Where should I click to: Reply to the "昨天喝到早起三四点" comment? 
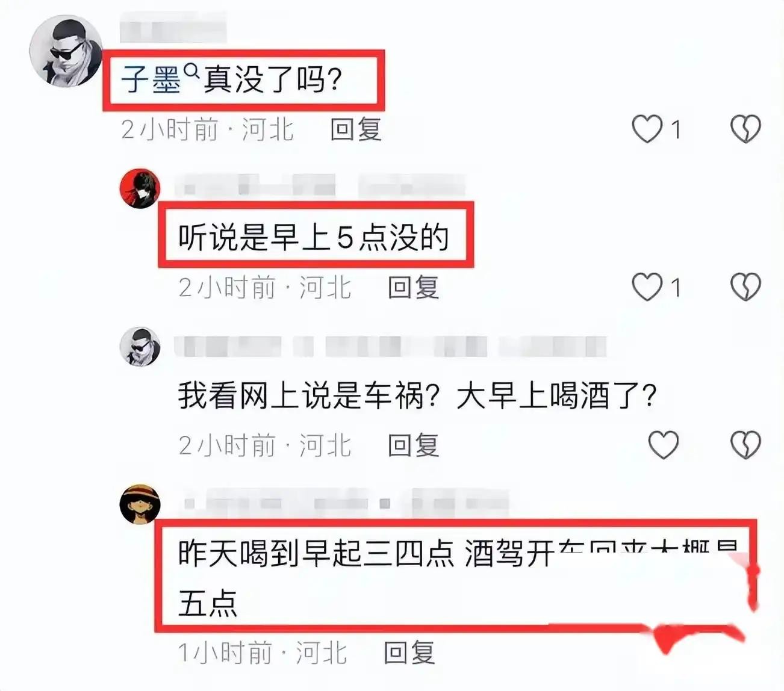click(409, 653)
